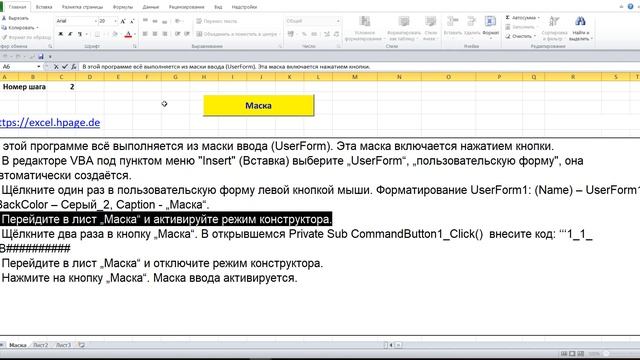Align text to middle of cell
This screenshot has width=640, height=360.
point(155,21)
